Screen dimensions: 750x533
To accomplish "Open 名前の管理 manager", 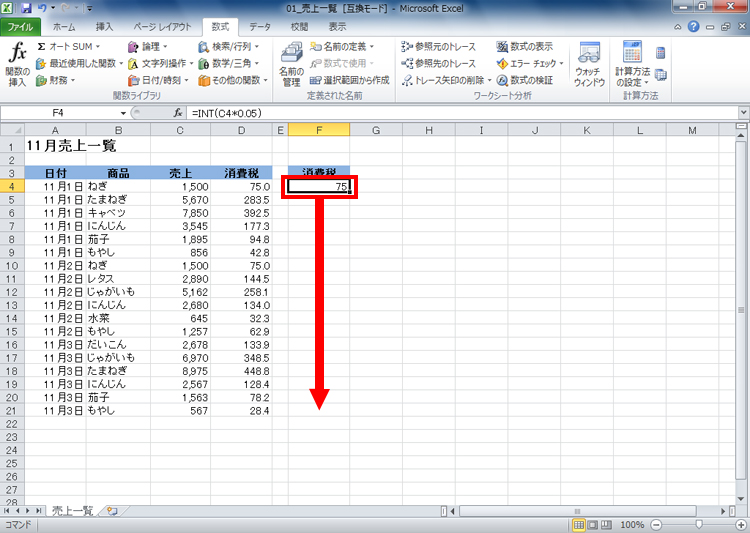I will pos(291,64).
